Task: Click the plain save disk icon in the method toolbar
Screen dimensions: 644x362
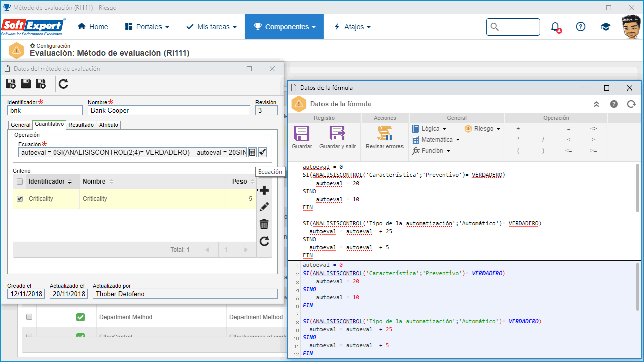Action: pyautogui.click(x=26, y=84)
